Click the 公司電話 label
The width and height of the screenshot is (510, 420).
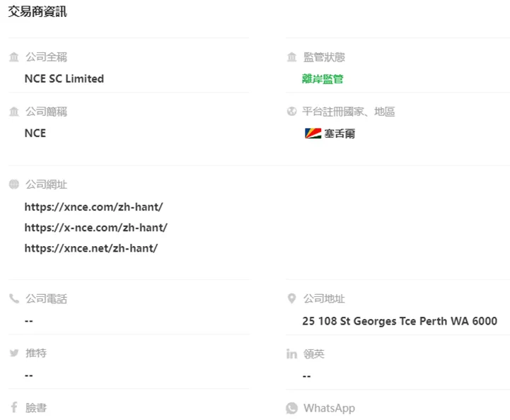(x=47, y=298)
